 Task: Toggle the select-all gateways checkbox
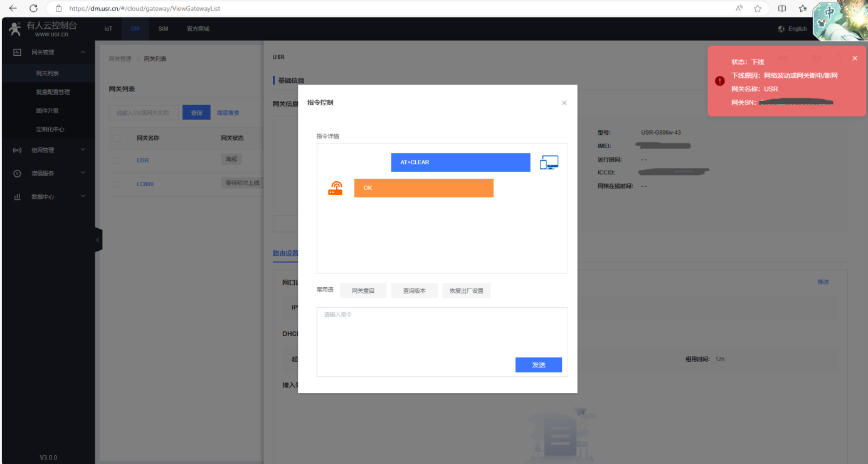(x=117, y=138)
